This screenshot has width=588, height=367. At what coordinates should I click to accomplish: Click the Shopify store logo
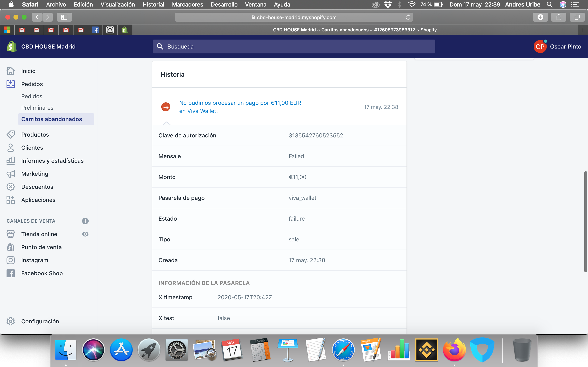click(x=11, y=46)
